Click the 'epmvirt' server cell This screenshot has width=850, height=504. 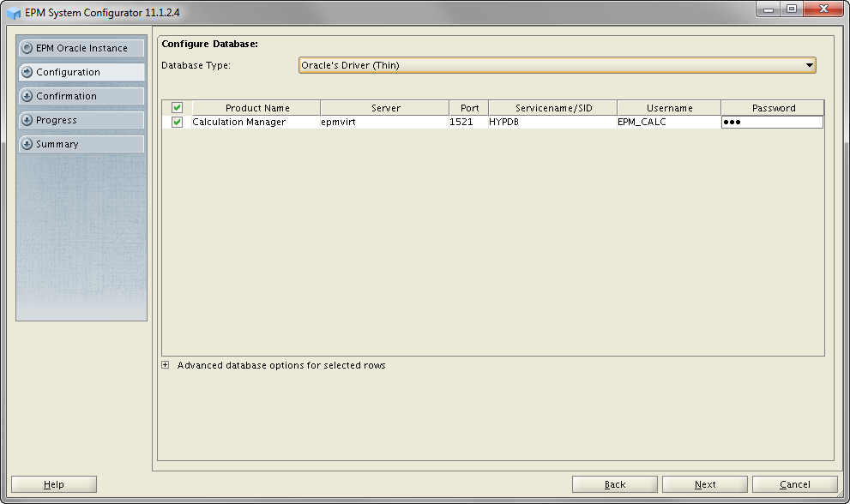coord(385,122)
